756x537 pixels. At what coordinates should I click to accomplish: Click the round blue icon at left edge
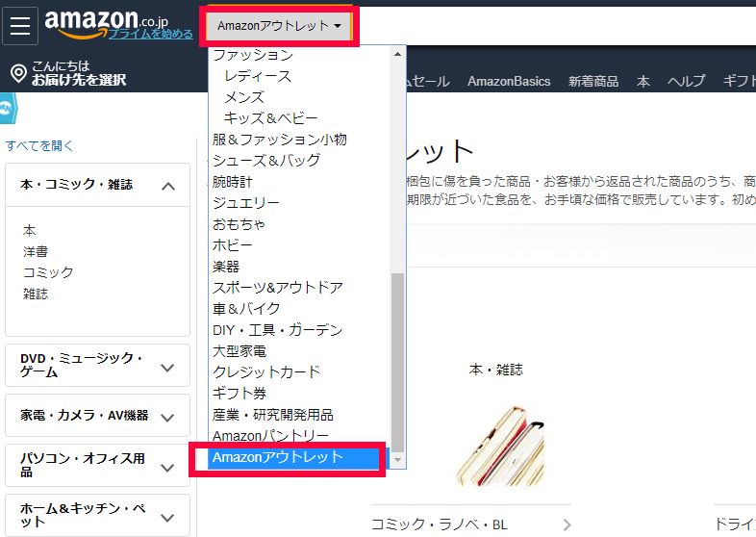click(4, 108)
